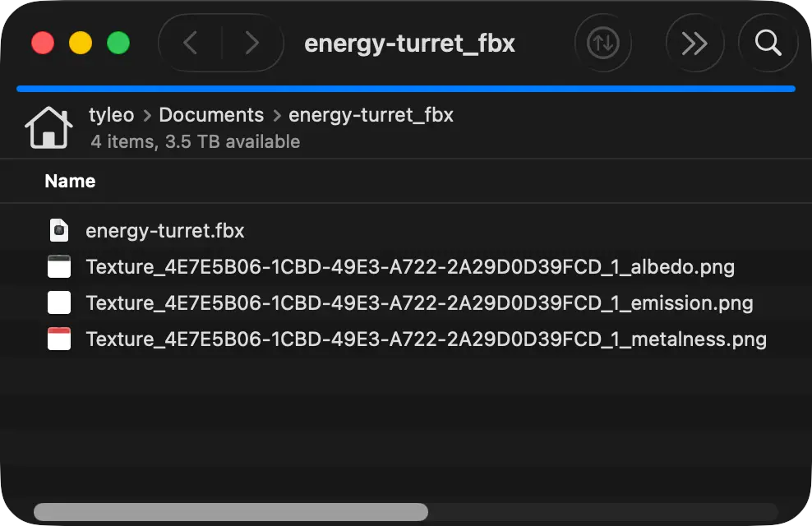
Task: Click energy-turret_fbx in the path bar
Action: [371, 115]
